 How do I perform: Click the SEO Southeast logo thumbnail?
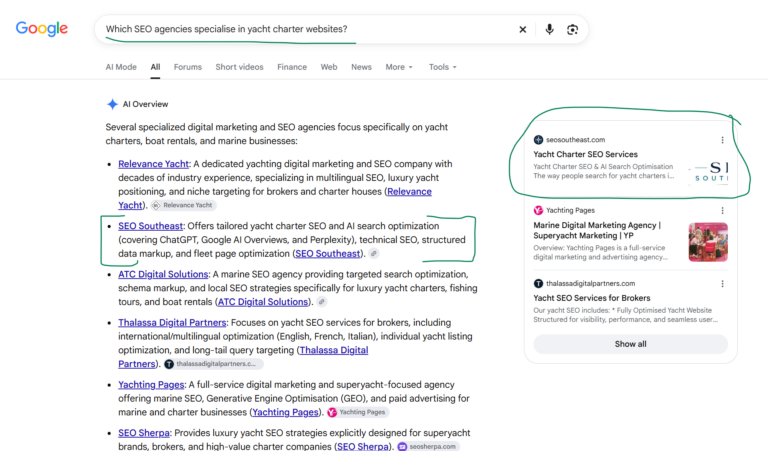[708, 172]
